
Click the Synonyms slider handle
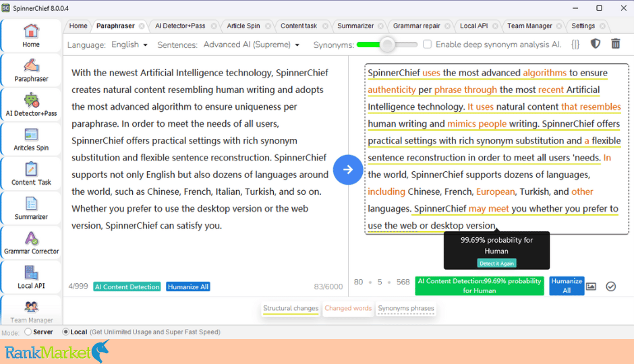[387, 44]
